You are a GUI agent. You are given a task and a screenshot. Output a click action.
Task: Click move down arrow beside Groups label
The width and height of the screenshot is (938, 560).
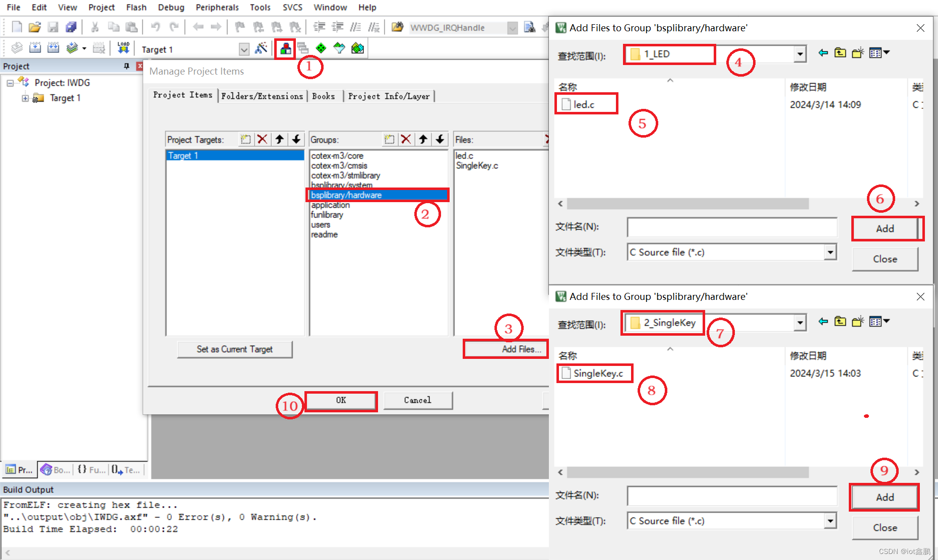(440, 140)
